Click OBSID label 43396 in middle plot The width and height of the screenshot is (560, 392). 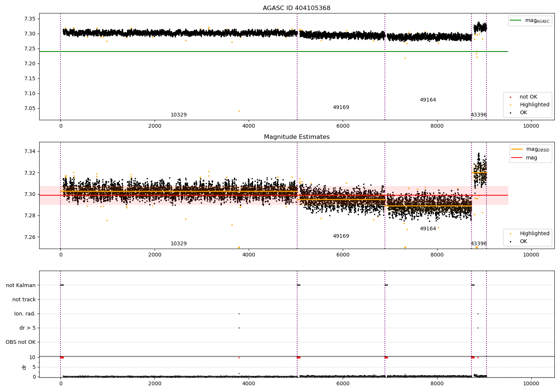479,244
